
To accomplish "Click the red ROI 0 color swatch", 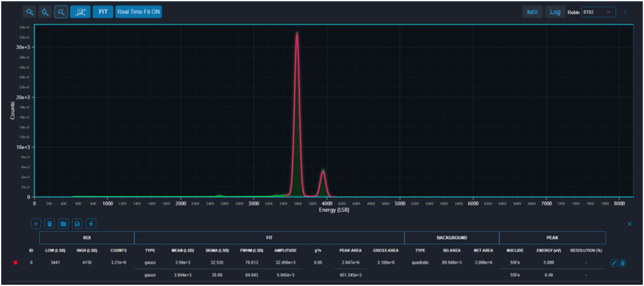I will [x=16, y=262].
